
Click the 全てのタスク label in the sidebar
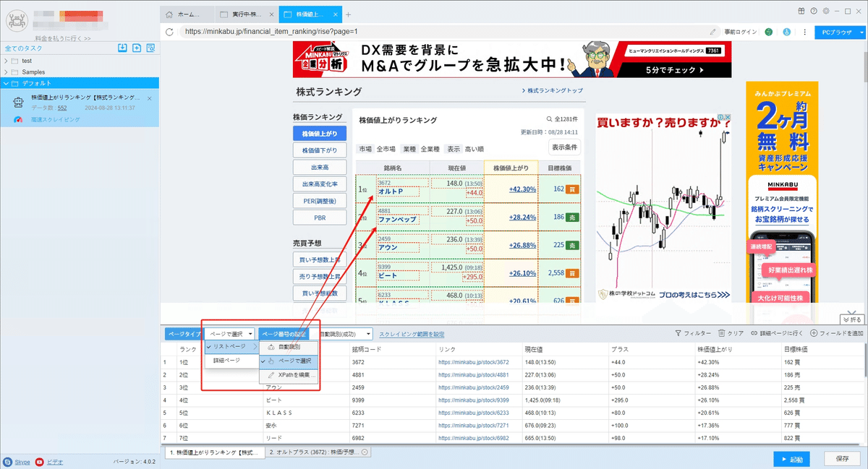23,48
